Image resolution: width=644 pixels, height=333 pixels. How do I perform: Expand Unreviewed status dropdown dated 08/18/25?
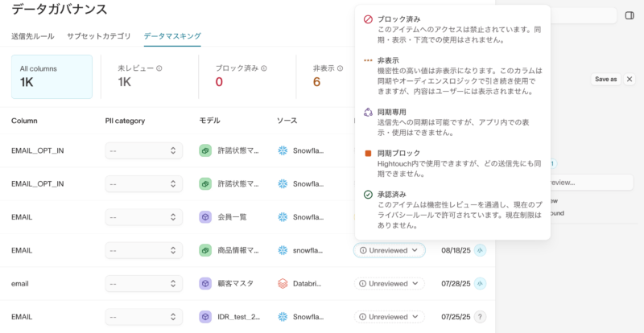[x=389, y=250]
